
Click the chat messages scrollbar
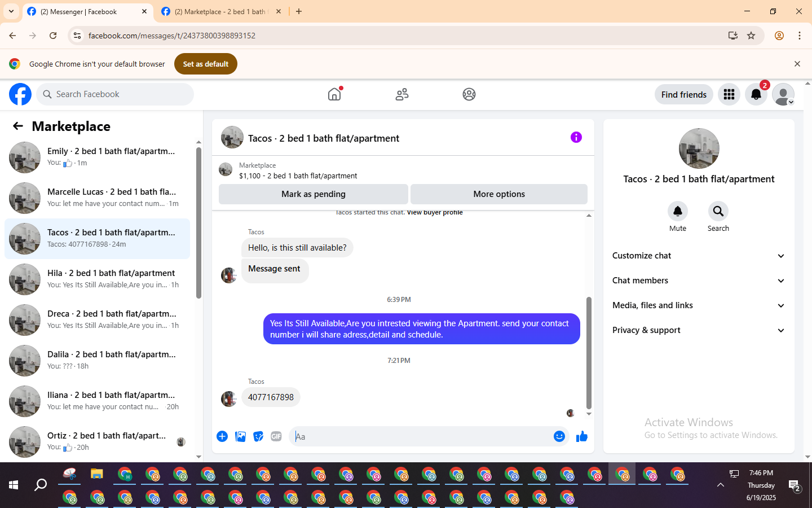589,353
